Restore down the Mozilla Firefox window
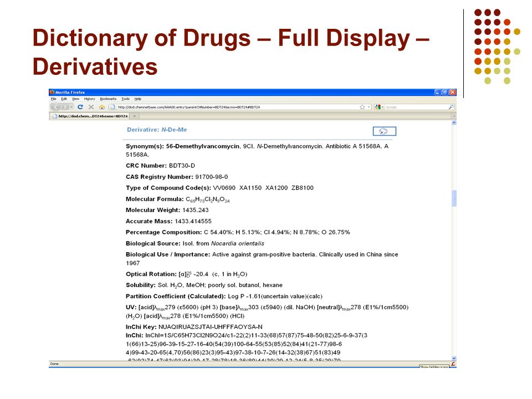The image size is (532, 399). coord(445,93)
